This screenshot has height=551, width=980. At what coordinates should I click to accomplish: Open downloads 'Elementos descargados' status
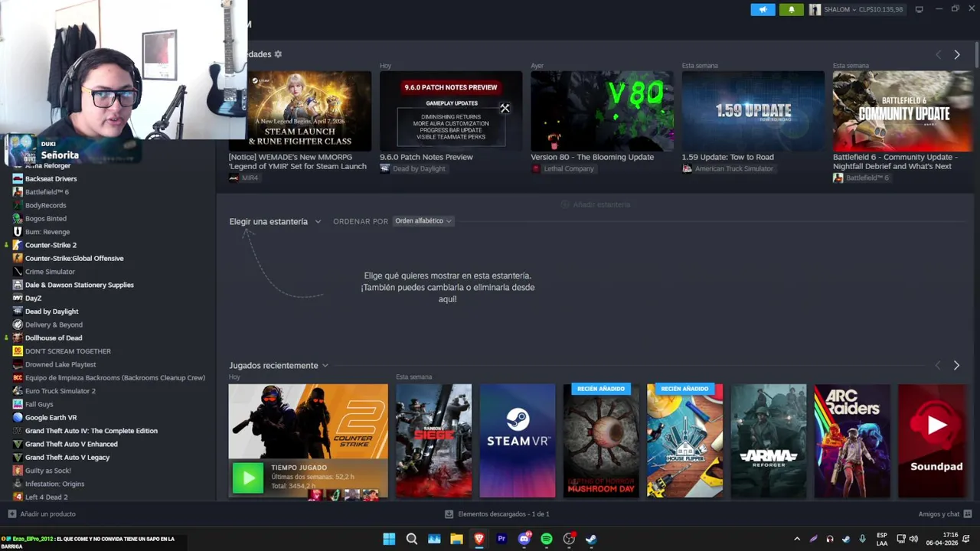pyautogui.click(x=498, y=514)
